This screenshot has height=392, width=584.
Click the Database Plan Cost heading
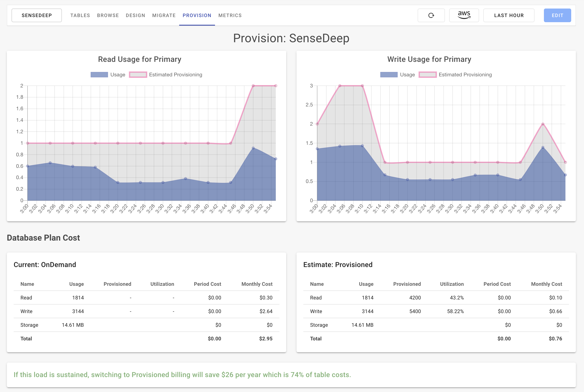point(43,238)
